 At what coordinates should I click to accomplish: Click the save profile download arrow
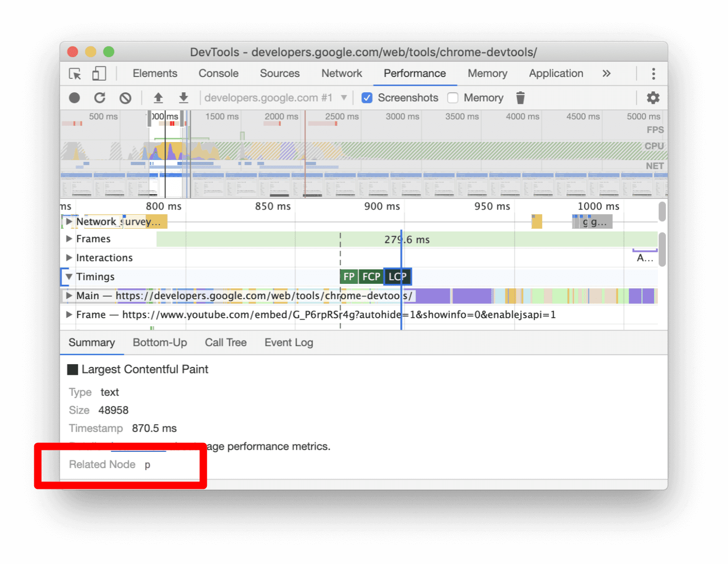pos(184,98)
